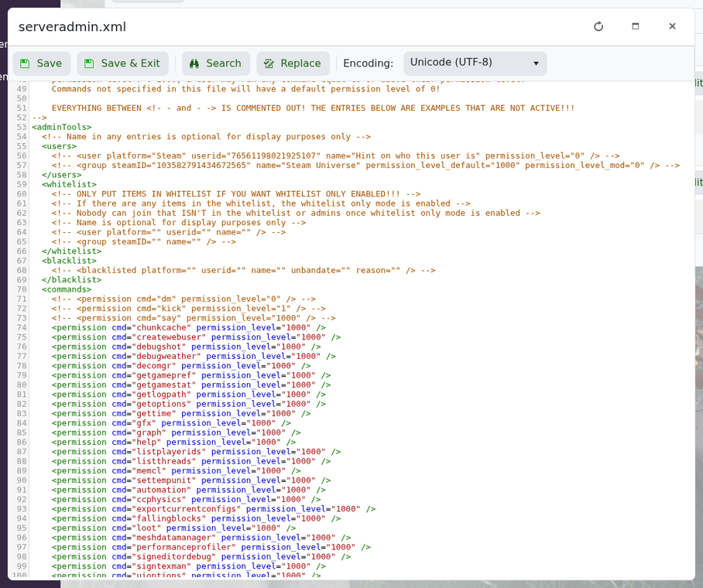Click the "fallingblocks" command value

(169, 518)
